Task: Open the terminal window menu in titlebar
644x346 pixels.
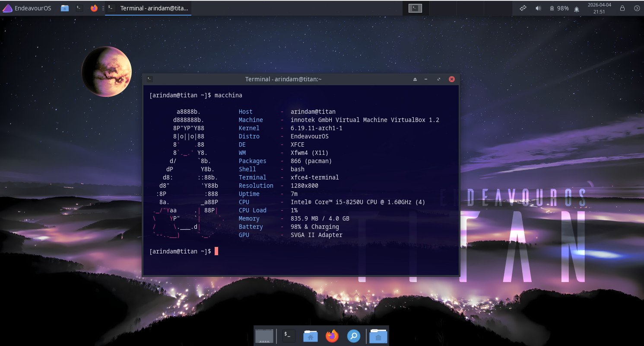Action: 149,79
